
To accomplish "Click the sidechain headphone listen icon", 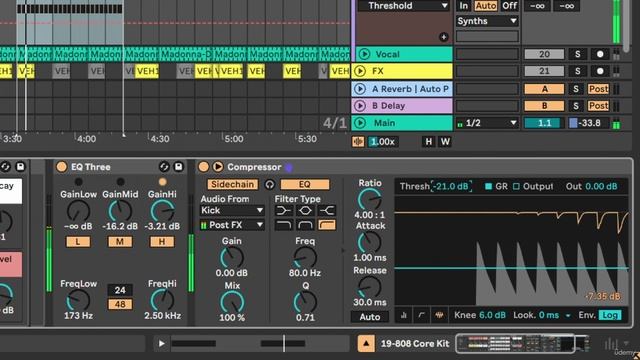I will coord(269,184).
